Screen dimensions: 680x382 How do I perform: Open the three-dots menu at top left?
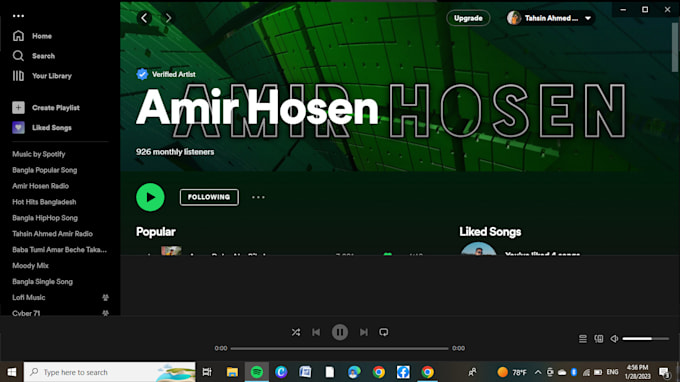click(x=18, y=16)
